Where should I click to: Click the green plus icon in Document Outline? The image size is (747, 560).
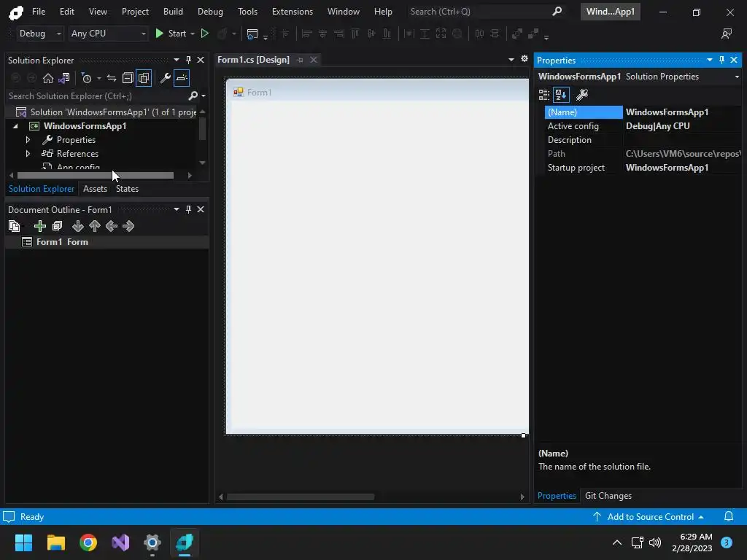(40, 226)
